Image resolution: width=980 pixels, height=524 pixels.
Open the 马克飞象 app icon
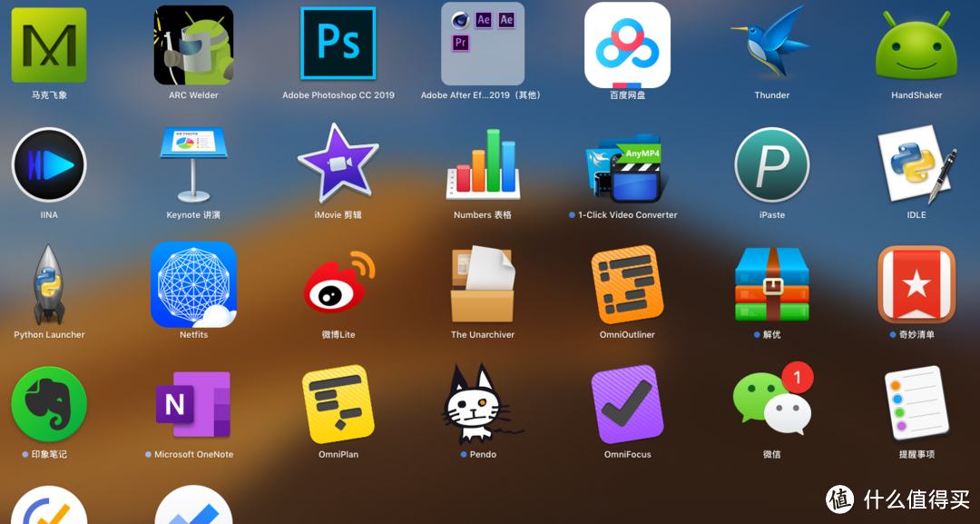click(49, 45)
